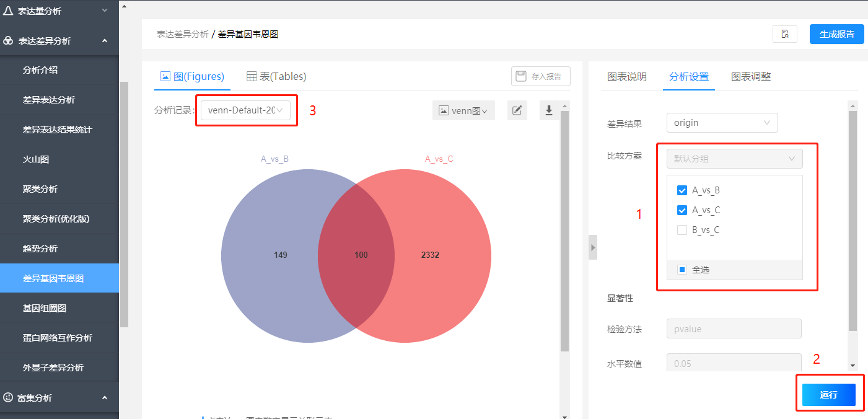Open the 分析记录 venn-Default record selector
The width and height of the screenshot is (868, 419).
pos(246,110)
